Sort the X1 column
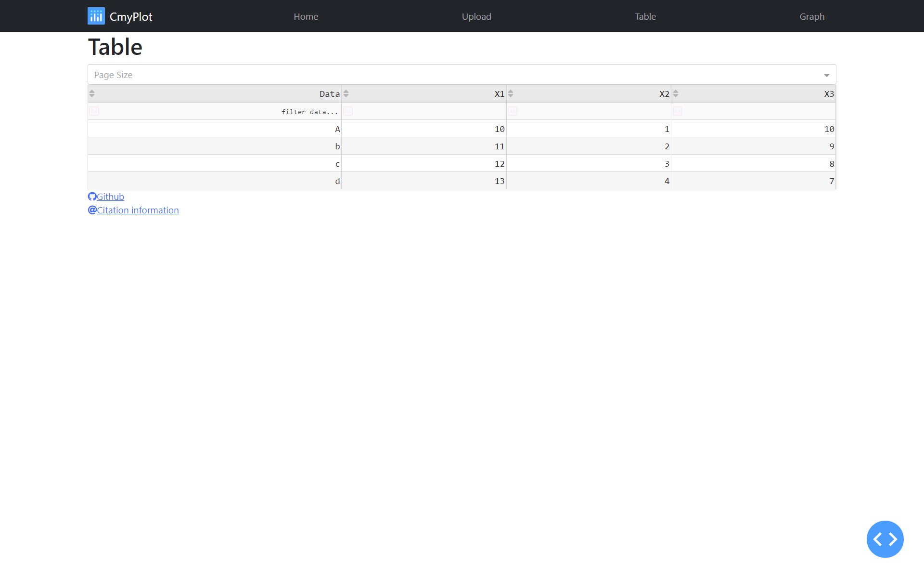The height and width of the screenshot is (578, 924). pos(346,93)
